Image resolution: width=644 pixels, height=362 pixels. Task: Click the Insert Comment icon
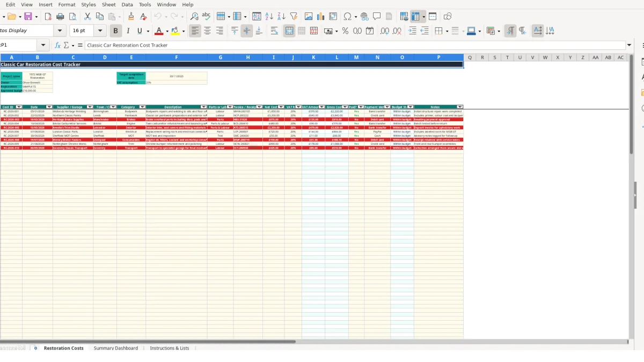377,17
